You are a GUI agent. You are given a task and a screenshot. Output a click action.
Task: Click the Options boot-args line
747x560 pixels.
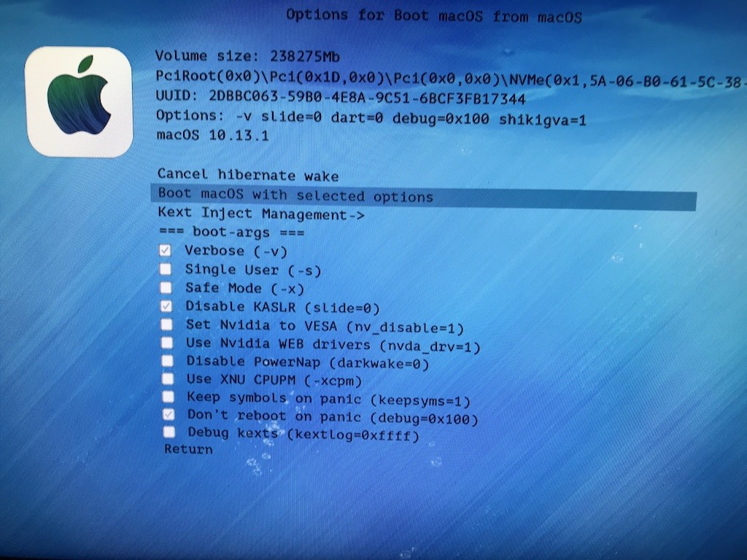(371, 117)
